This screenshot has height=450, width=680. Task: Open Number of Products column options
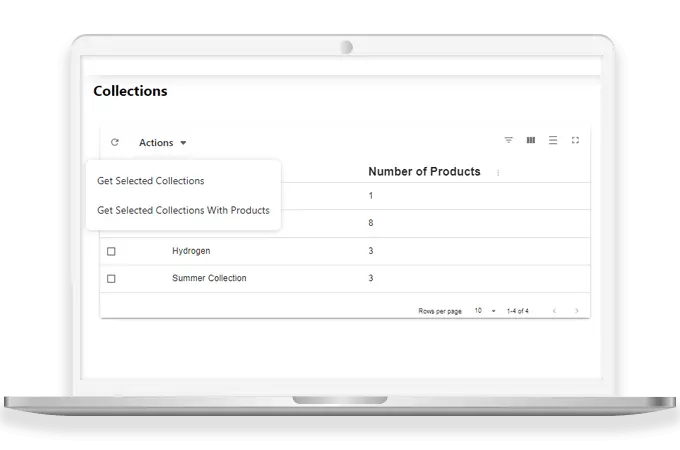click(498, 172)
